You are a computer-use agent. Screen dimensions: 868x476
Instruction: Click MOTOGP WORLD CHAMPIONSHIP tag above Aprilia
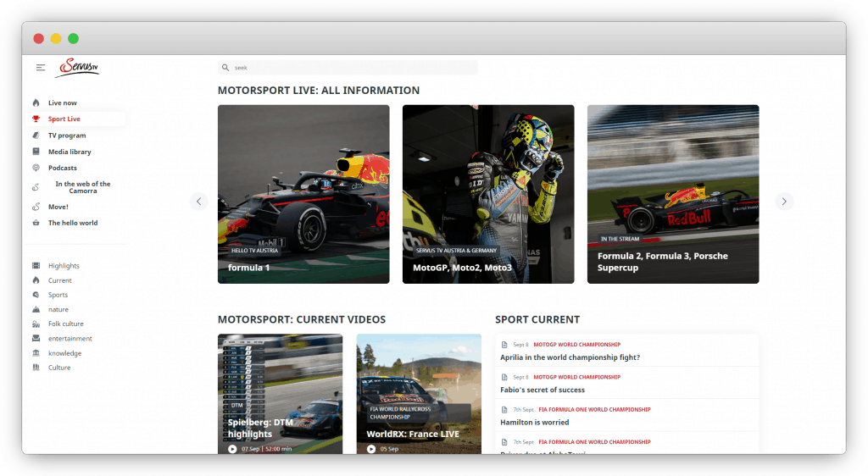[576, 345]
